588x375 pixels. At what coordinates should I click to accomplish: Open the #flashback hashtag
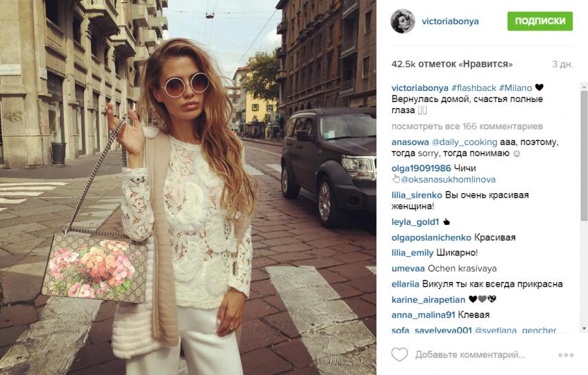[473, 87]
